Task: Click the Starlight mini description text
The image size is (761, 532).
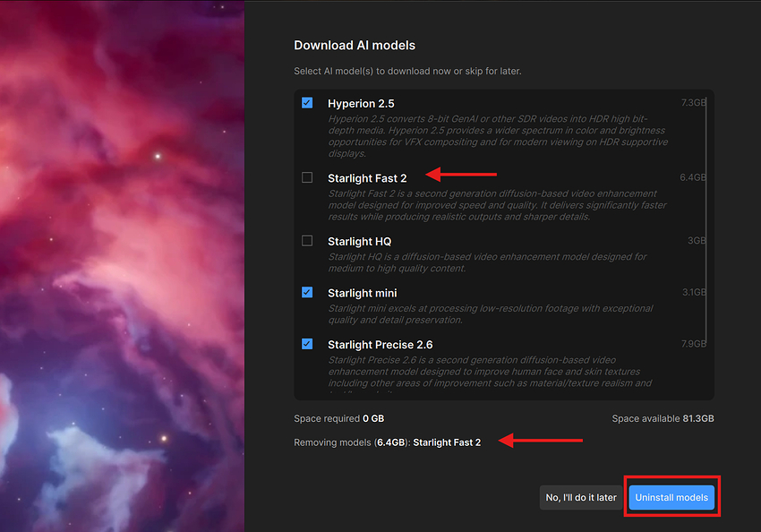Action: point(491,314)
